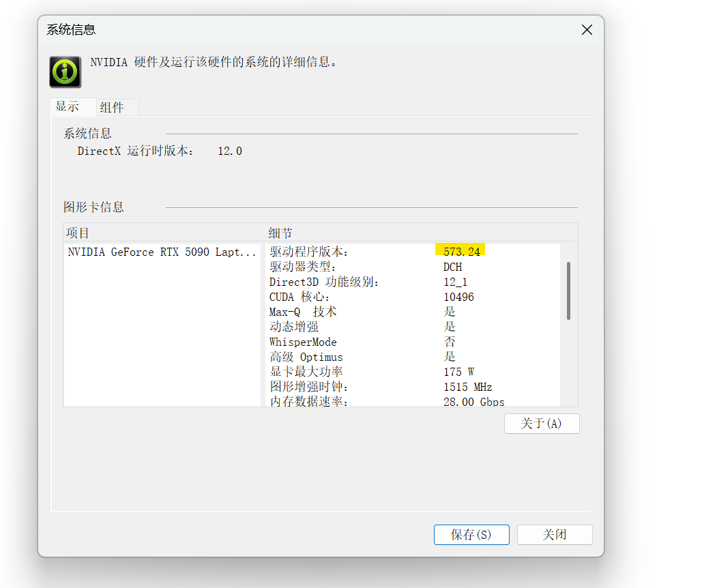Click the 1515 MHz value

click(468, 387)
